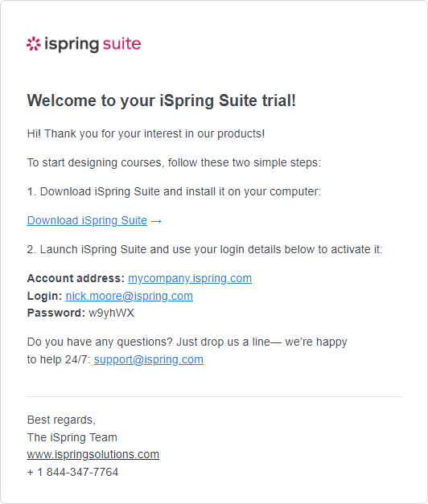Screen dimensions: 428x504
Task: Click 'The iSpring Team' signature text
Action: pyautogui.click(x=72, y=437)
